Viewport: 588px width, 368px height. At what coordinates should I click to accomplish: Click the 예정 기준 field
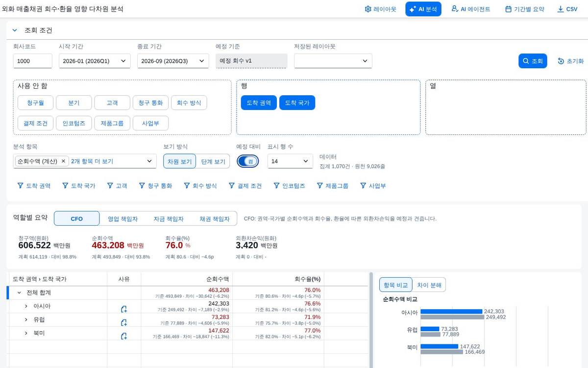(x=251, y=61)
